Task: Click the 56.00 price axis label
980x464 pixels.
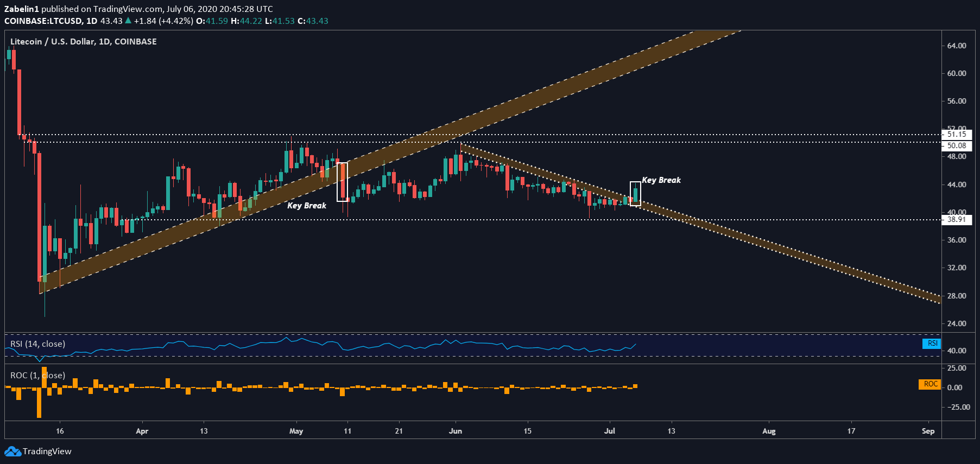Action: (x=957, y=101)
